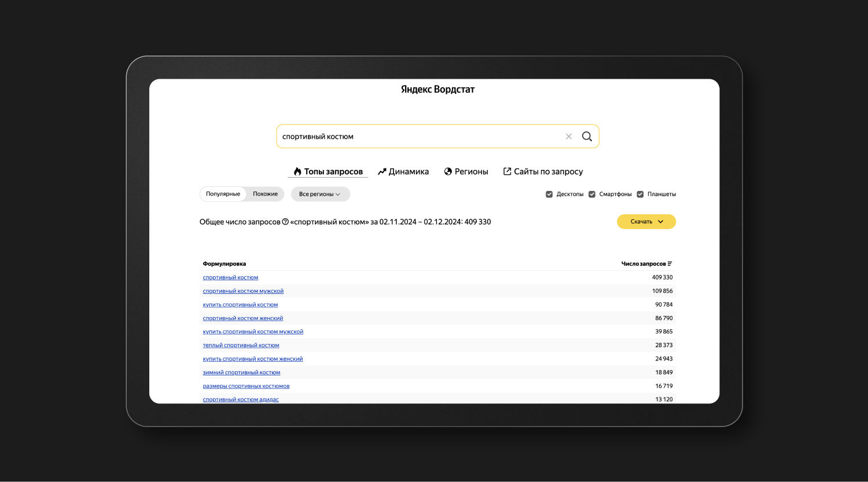868x482 pixels.
Task: Click the value '13 120'
Action: (x=664, y=400)
